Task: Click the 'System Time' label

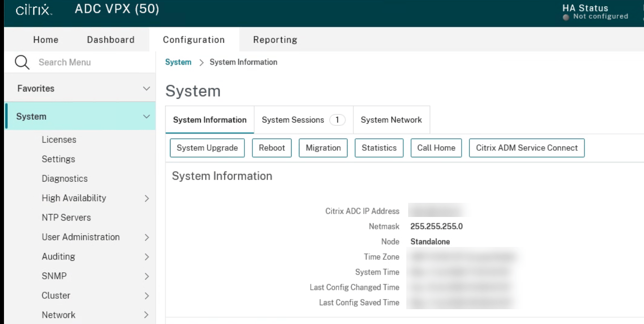Action: click(x=377, y=272)
